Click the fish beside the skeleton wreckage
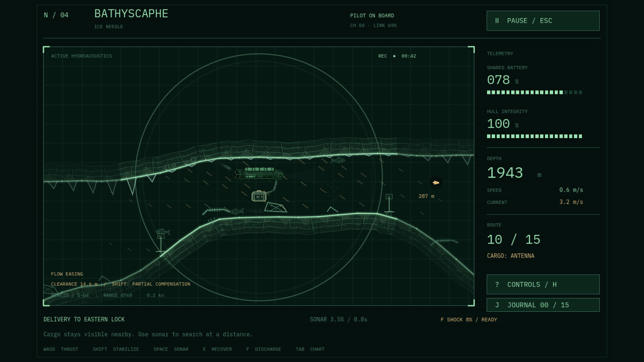 pyautogui.click(x=237, y=211)
